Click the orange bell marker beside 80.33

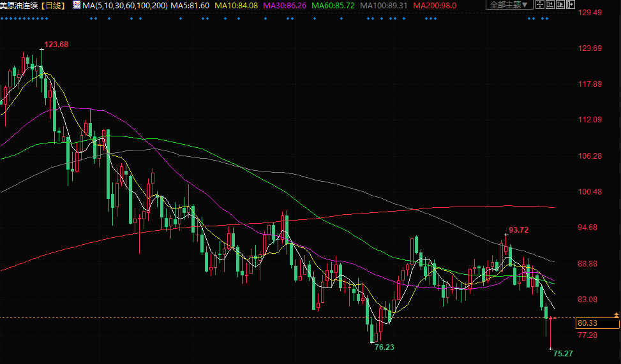[x=617, y=315]
